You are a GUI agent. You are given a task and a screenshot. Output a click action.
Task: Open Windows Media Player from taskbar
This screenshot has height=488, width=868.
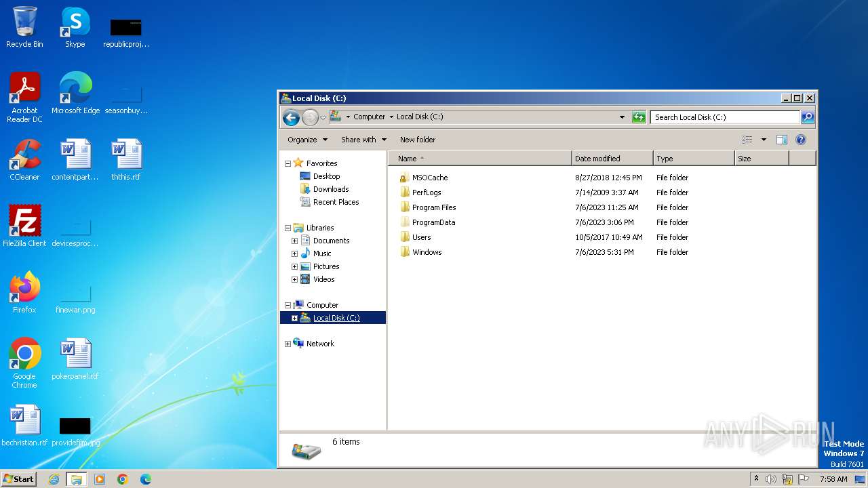point(100,479)
